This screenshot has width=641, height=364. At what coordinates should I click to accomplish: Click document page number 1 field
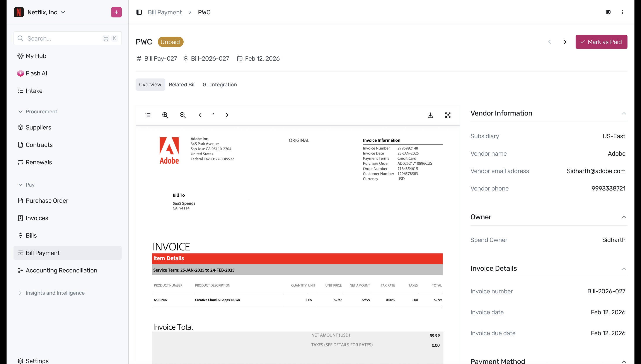213,115
